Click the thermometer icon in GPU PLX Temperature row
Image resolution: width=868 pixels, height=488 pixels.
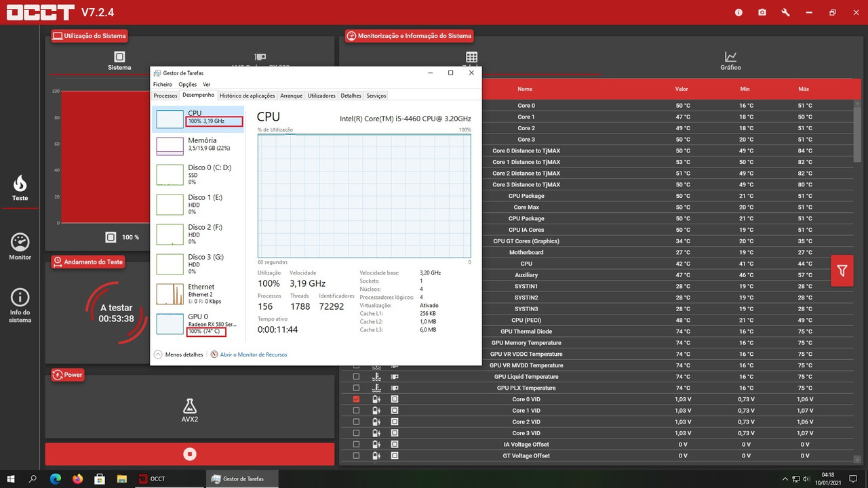coord(376,388)
